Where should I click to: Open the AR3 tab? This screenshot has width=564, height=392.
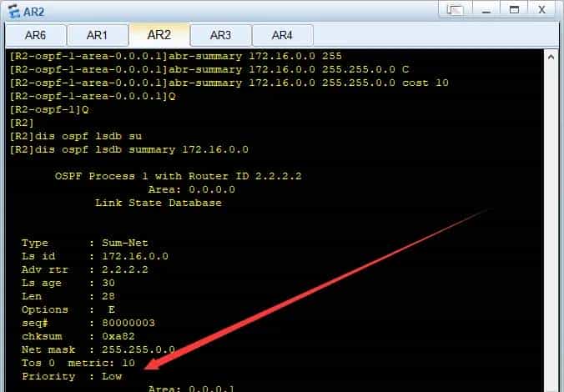220,35
